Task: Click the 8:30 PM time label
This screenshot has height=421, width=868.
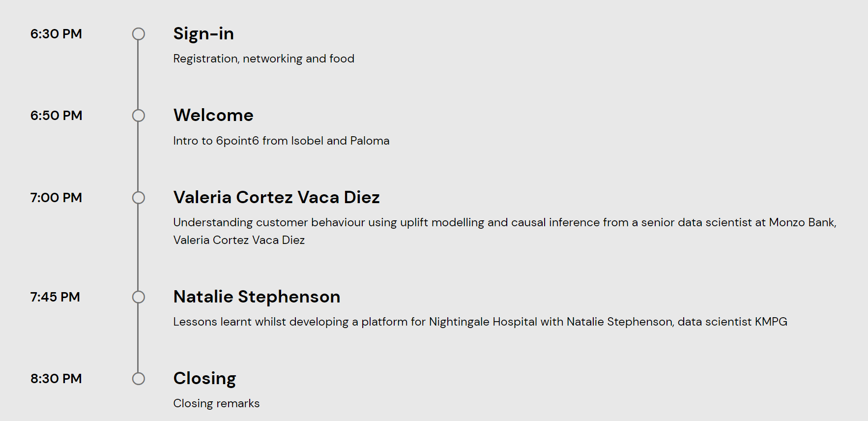Action: [x=56, y=379]
